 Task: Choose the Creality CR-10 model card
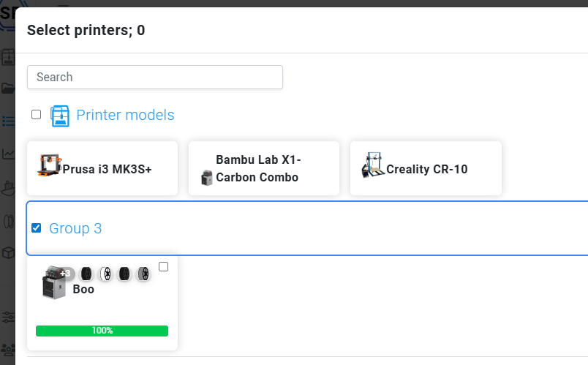426,168
